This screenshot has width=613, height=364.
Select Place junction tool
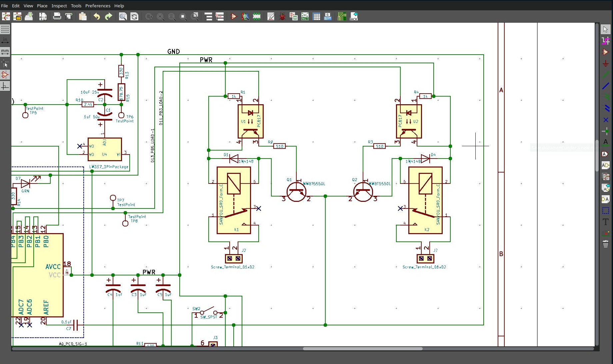pos(606,131)
